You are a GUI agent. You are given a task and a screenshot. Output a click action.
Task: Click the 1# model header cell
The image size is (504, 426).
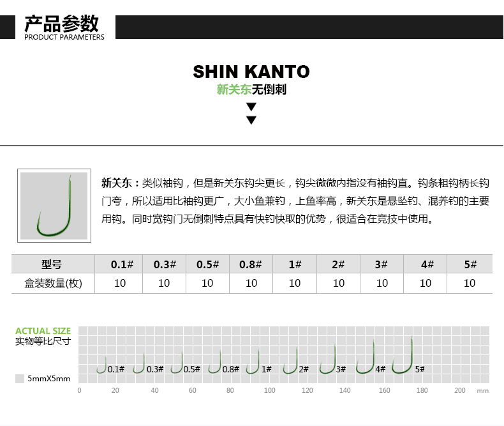pos(295,264)
